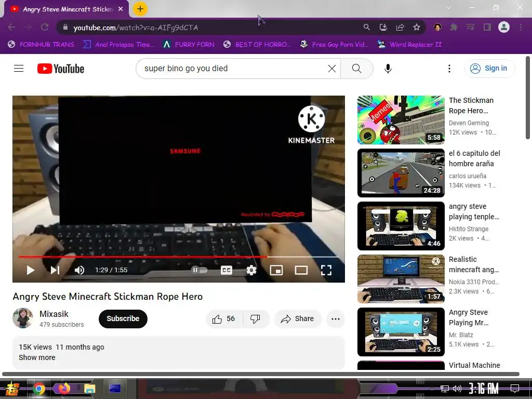
Task: Enable miniplayer mode
Action: 276,270
